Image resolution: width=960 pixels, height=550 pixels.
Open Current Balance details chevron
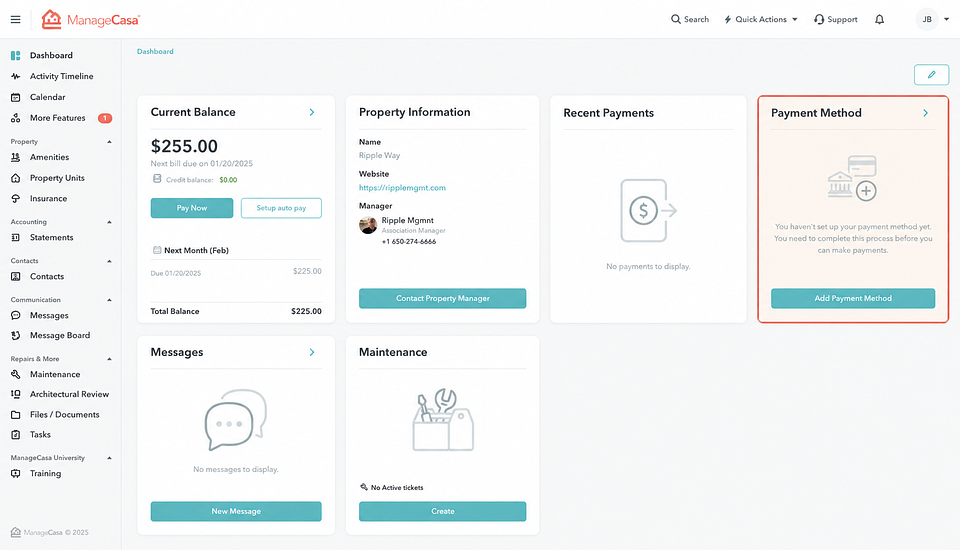[312, 112]
